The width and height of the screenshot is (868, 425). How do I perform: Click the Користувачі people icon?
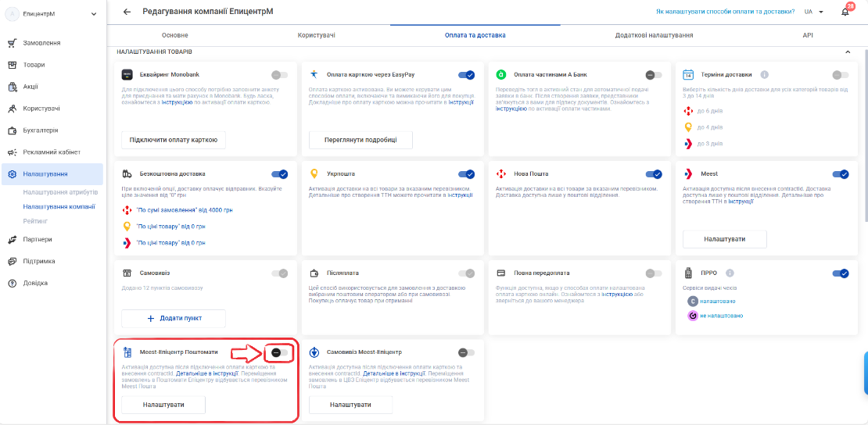tap(13, 109)
